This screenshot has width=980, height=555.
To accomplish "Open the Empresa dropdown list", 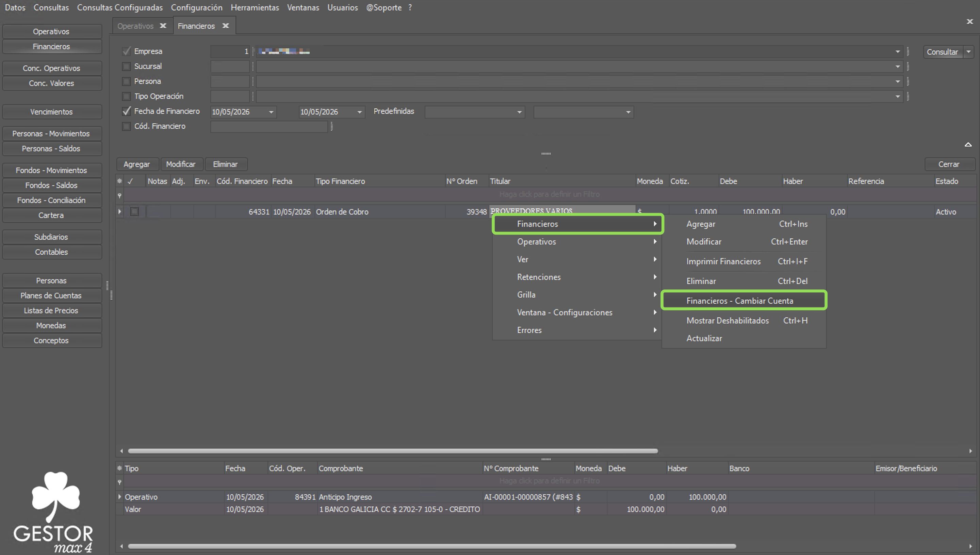I will pyautogui.click(x=897, y=51).
